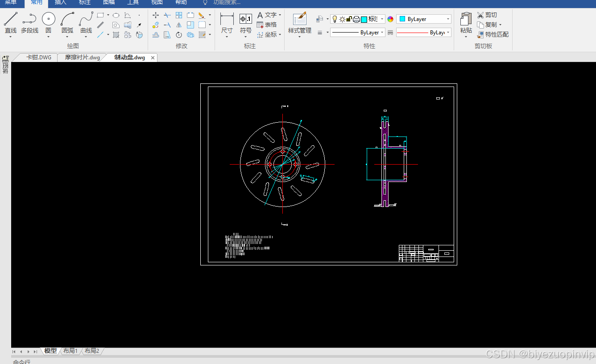Click the Mirror tool in 修改 panel
Viewport: 596px width, 364px height.
179,25
